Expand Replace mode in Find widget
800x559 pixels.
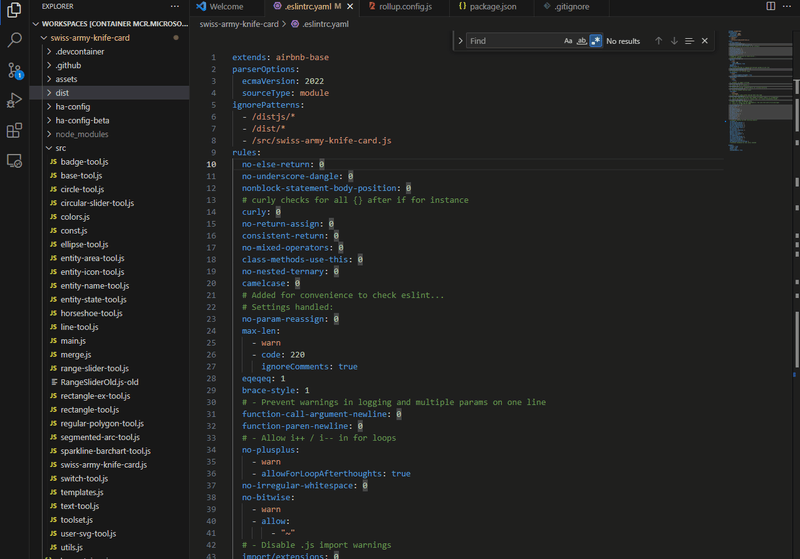pos(460,41)
